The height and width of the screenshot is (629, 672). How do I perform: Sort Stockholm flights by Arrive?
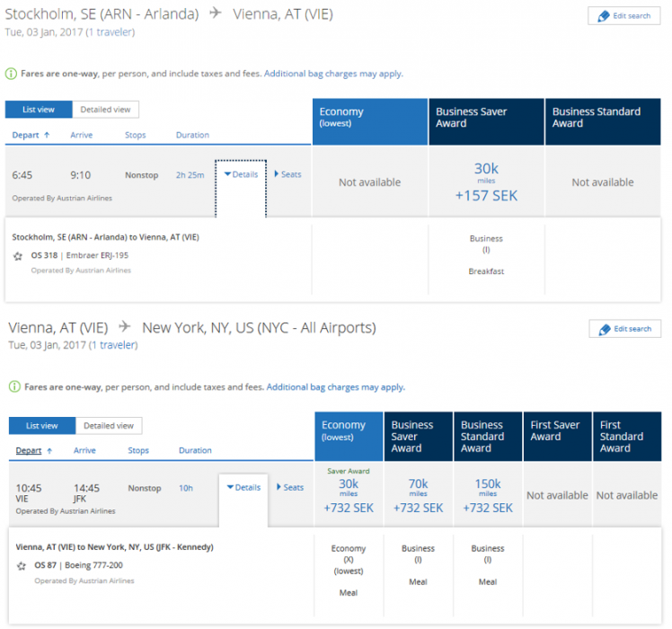tap(82, 135)
